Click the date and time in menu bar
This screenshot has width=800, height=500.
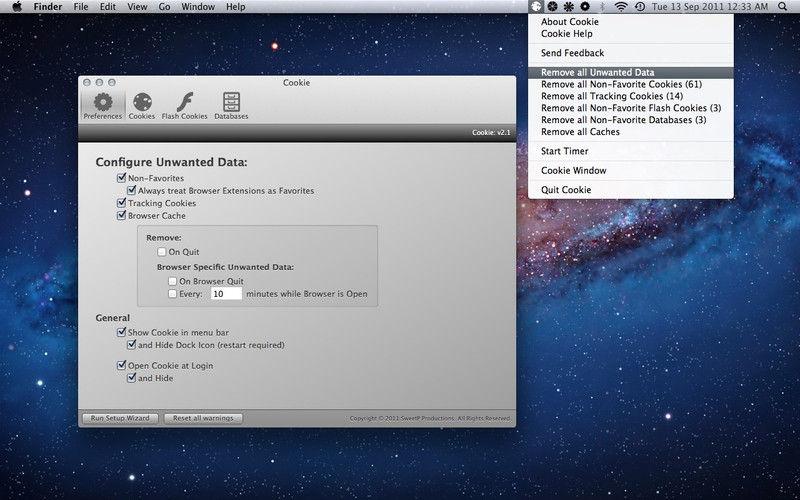710,7
